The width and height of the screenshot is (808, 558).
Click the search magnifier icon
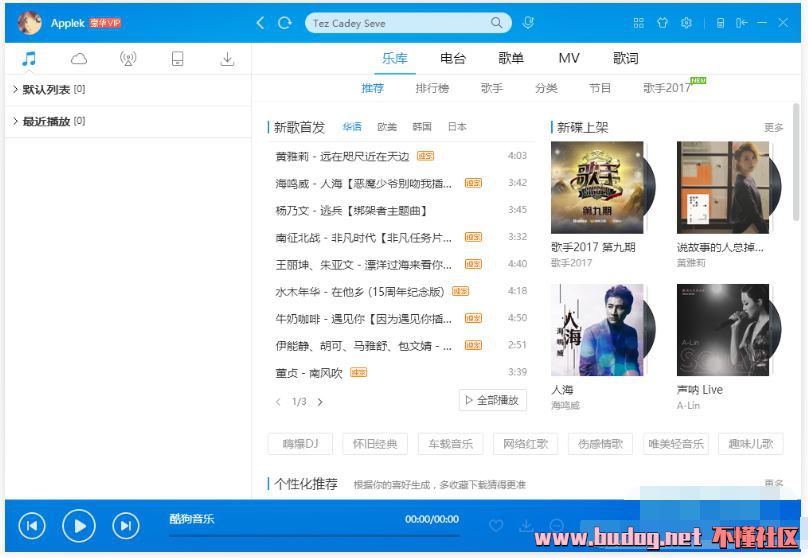(x=496, y=23)
